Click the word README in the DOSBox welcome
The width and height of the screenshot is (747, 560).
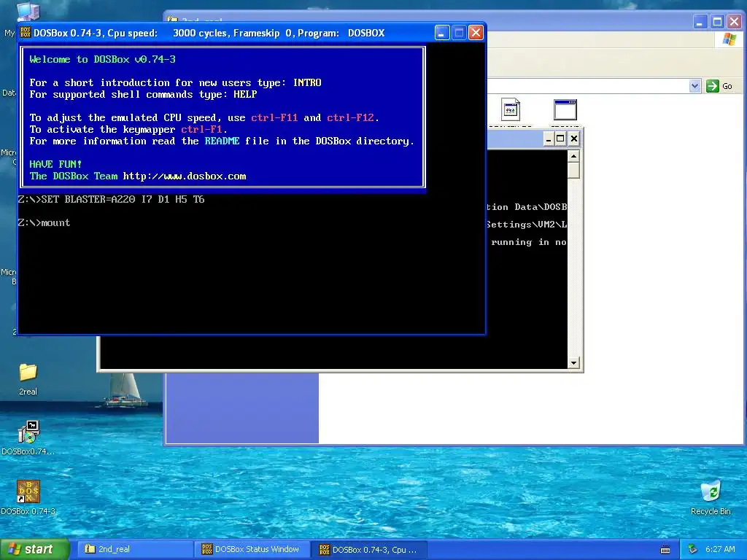222,141
